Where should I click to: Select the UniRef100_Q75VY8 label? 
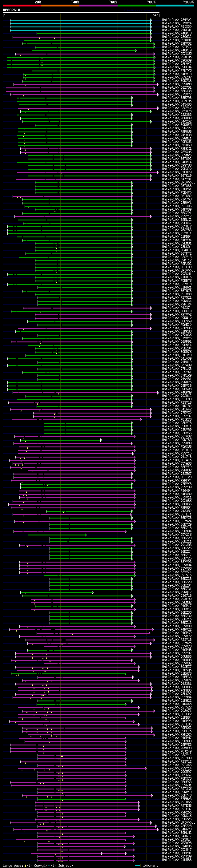pos(177,484)
